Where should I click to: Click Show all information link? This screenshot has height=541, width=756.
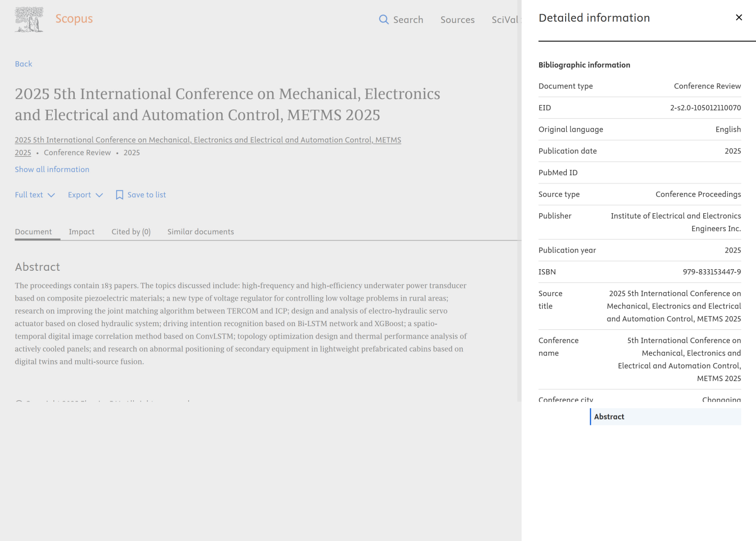(x=52, y=169)
